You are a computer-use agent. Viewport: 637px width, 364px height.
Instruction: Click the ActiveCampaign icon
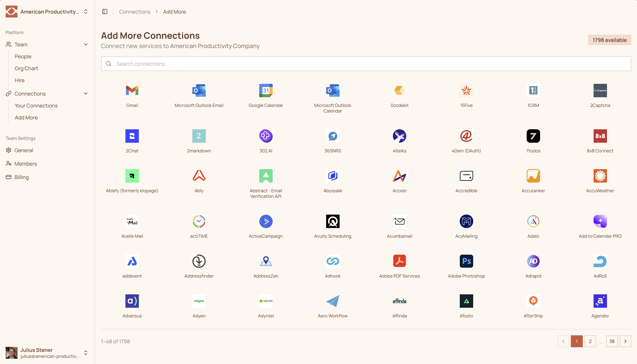[x=266, y=221]
